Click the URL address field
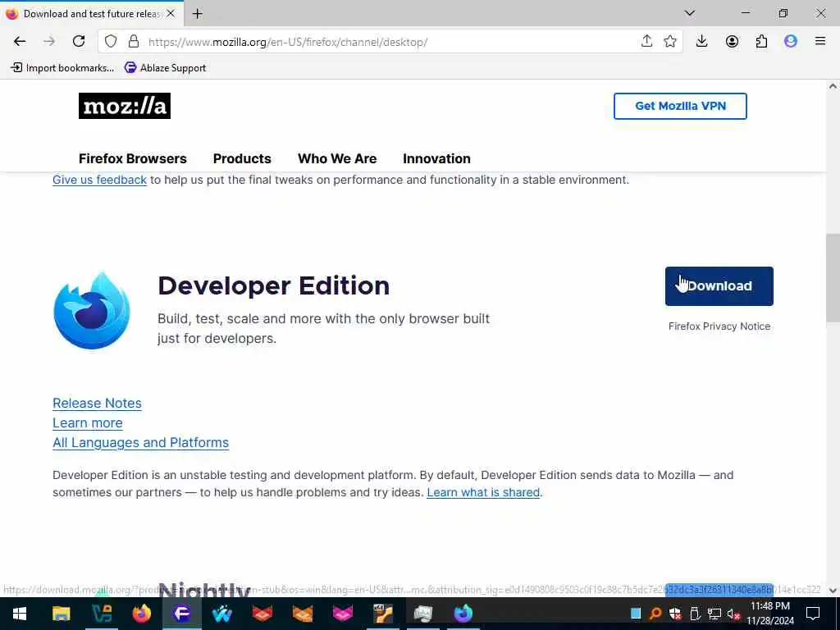The width and height of the screenshot is (840, 630). 391,42
